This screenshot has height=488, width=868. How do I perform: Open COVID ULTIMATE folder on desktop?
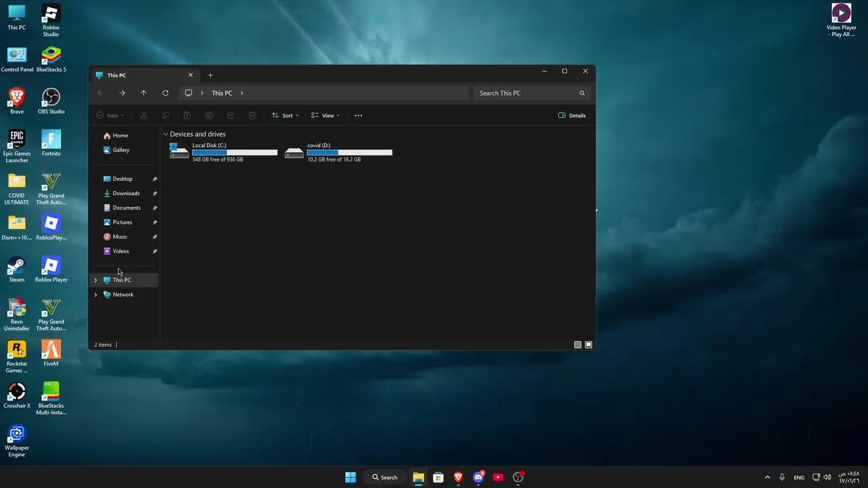point(17,189)
